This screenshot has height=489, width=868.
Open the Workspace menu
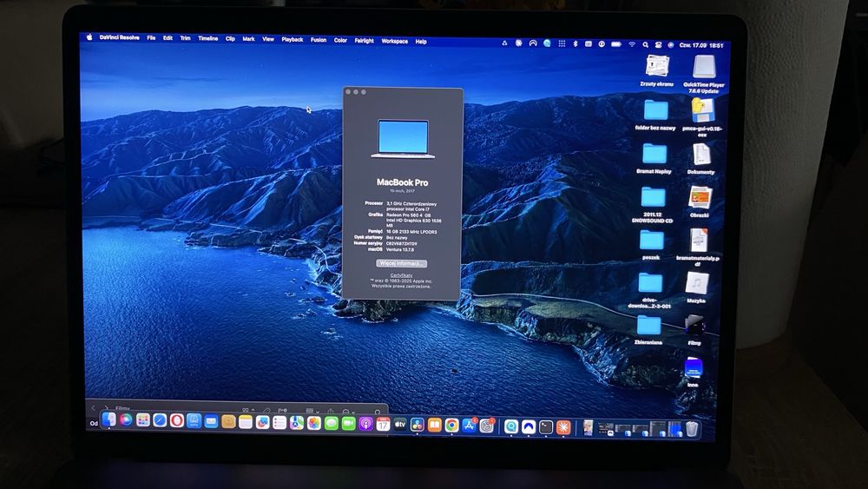point(395,41)
